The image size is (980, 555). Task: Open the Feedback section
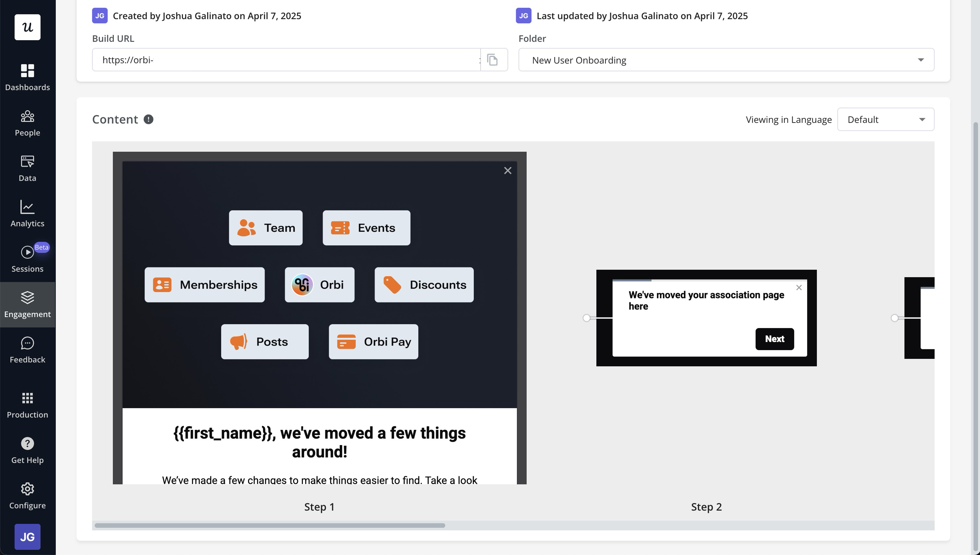(28, 350)
